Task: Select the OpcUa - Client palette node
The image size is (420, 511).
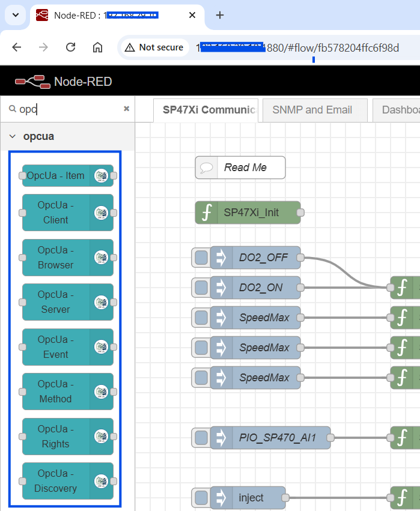Action: click(x=68, y=213)
